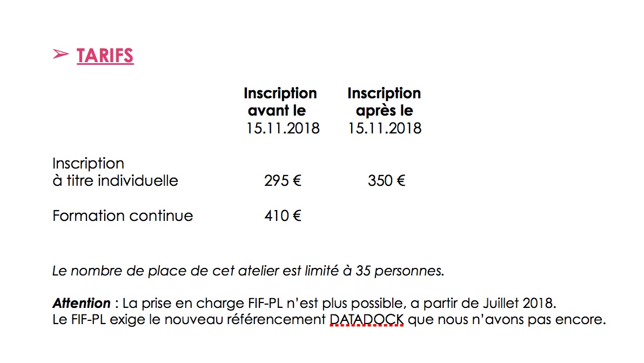Click the misspelled word DATADOCK
Viewport: 644px width, 363px height.
click(x=366, y=320)
